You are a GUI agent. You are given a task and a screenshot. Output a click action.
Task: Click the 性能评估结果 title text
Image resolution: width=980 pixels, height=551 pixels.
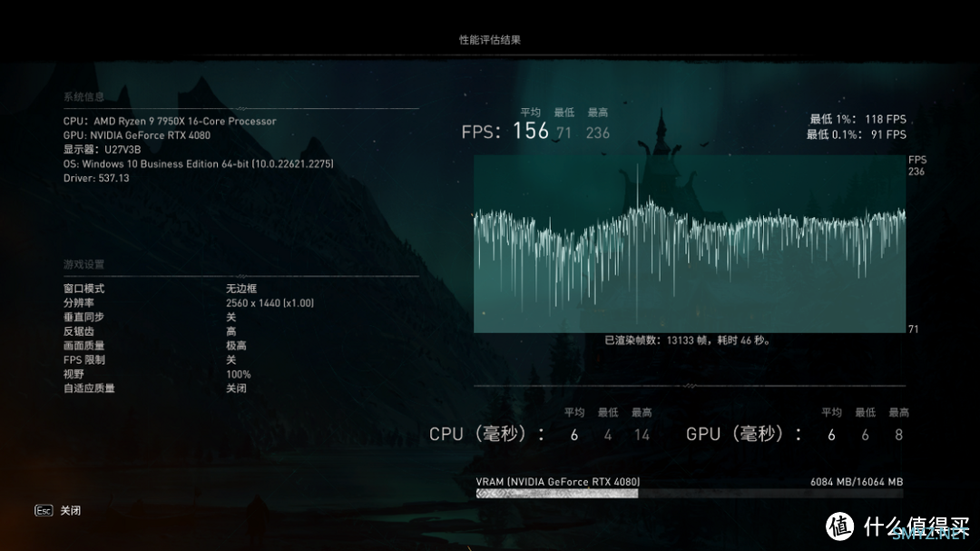(x=489, y=39)
